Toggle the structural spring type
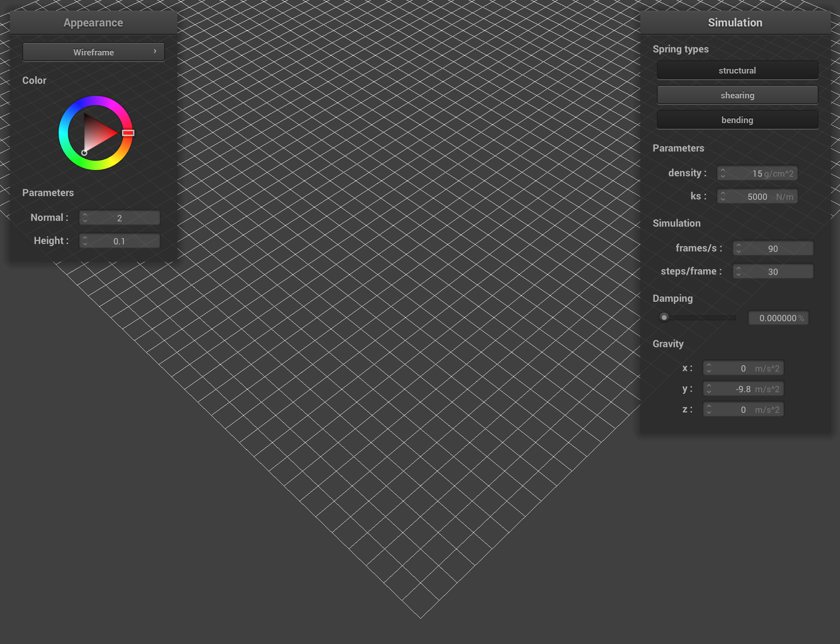 coord(737,70)
